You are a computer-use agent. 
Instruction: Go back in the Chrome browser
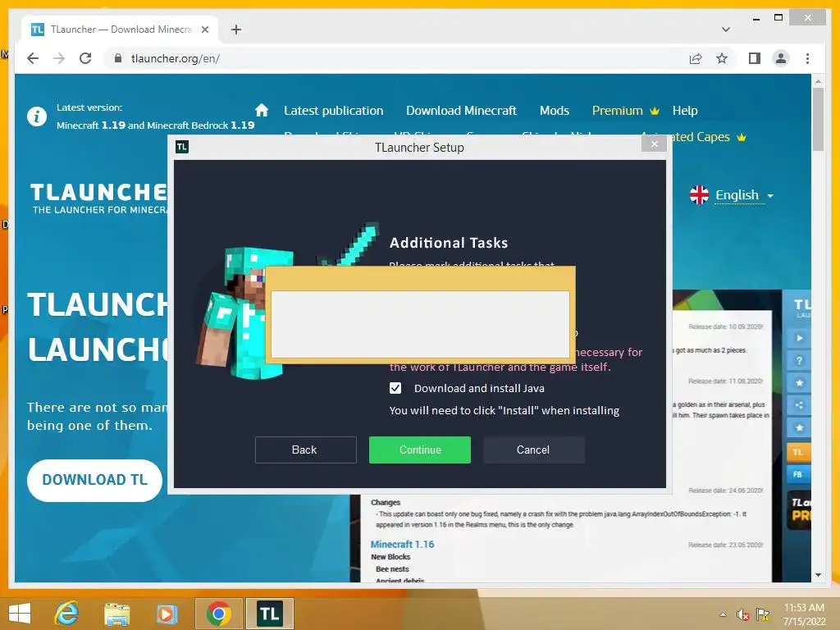pos(33,58)
